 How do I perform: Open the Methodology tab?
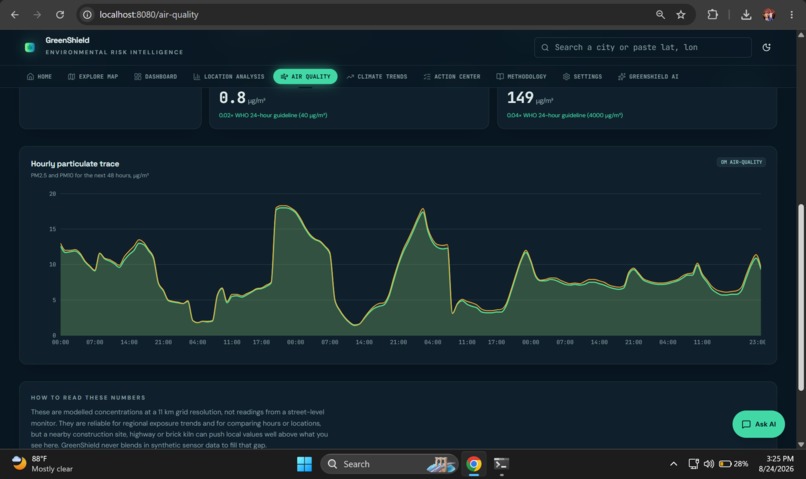click(521, 77)
